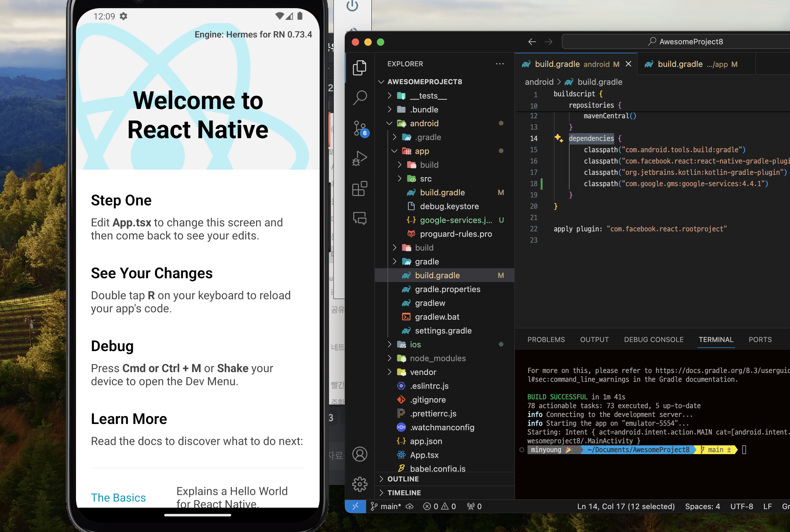Image resolution: width=790 pixels, height=532 pixels.
Task: Tap The Basics link in emulator app
Action: (118, 497)
